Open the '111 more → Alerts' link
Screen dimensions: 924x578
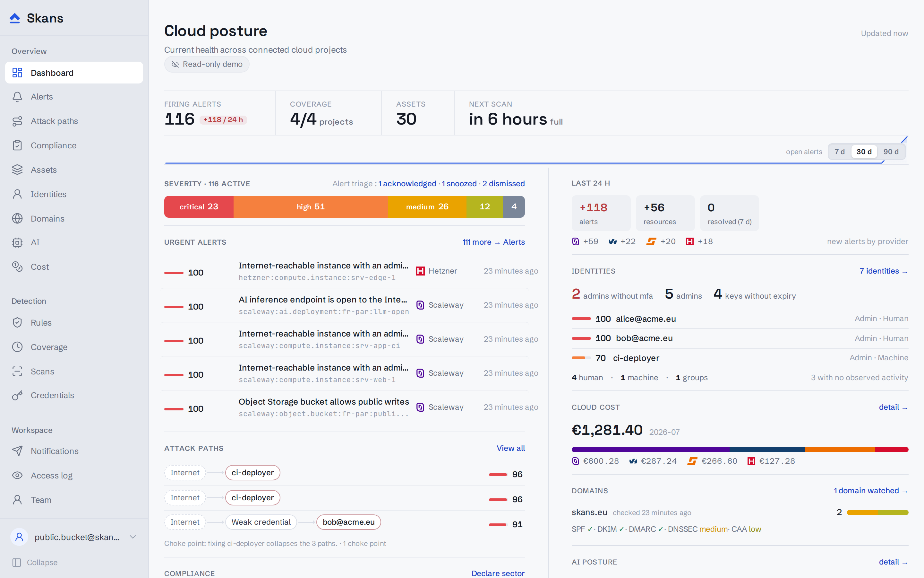493,242
